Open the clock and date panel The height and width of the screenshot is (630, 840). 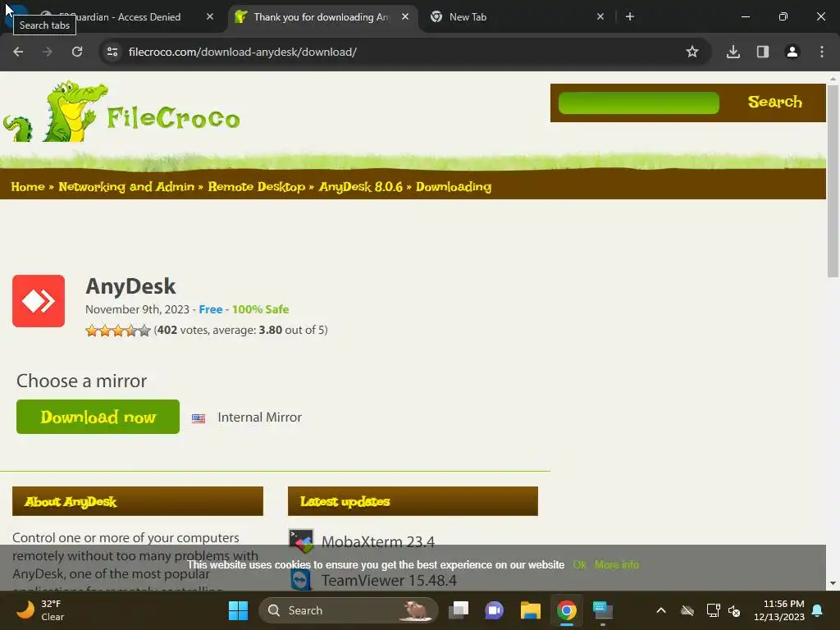point(779,610)
